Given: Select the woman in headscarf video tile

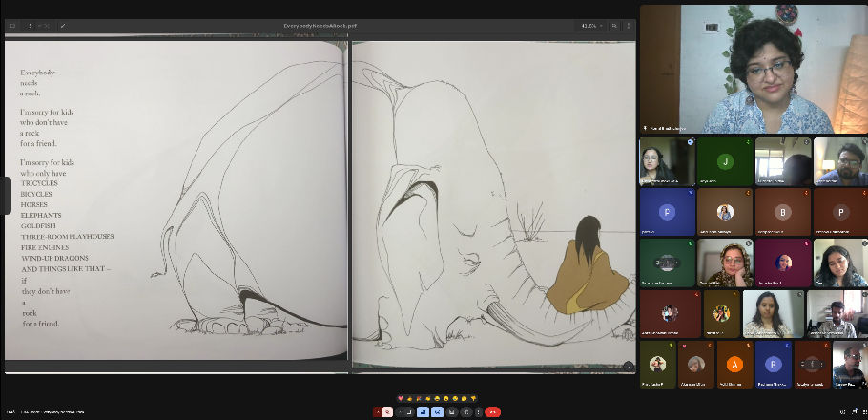Looking at the screenshot, I should pos(725,262).
